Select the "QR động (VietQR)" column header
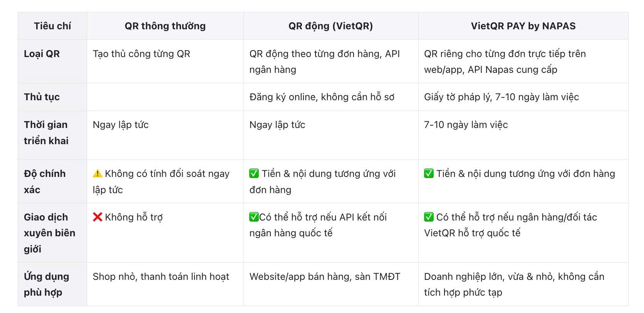644x313 pixels. tap(330, 26)
